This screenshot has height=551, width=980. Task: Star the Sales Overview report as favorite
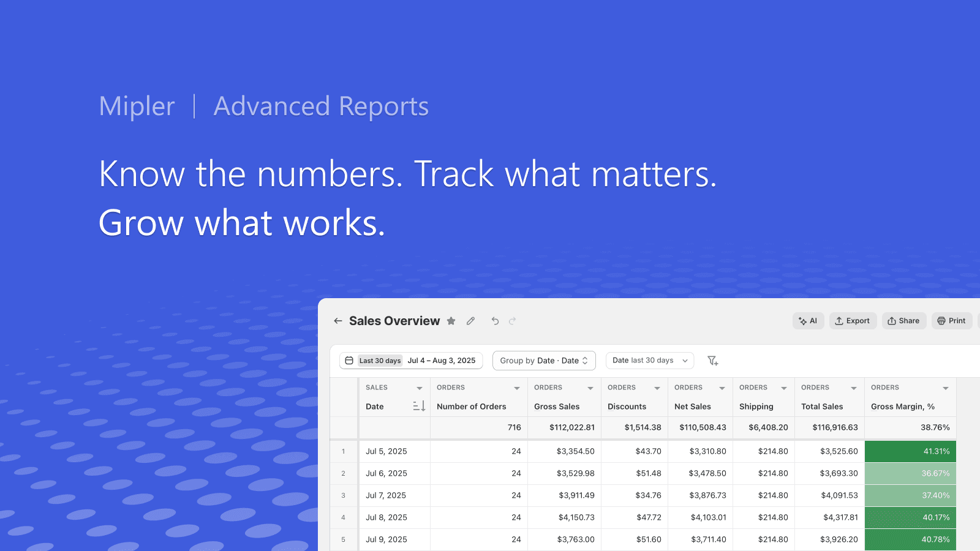click(451, 321)
